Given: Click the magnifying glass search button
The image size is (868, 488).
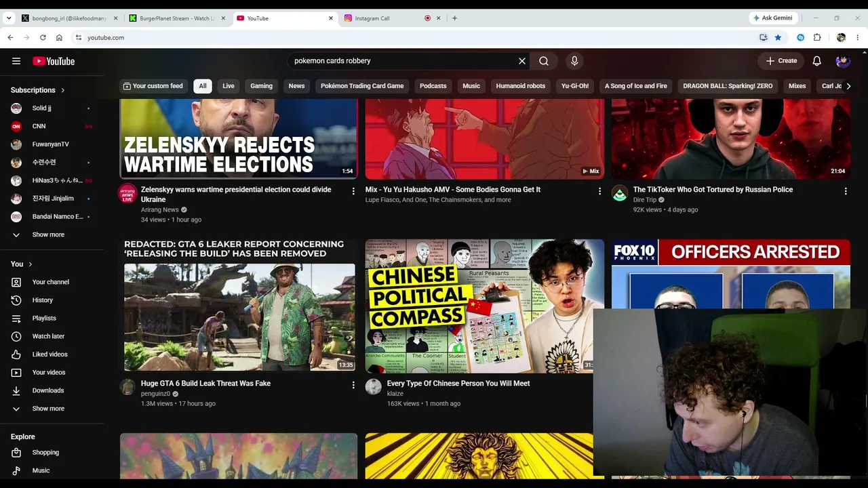Looking at the screenshot, I should (x=544, y=61).
